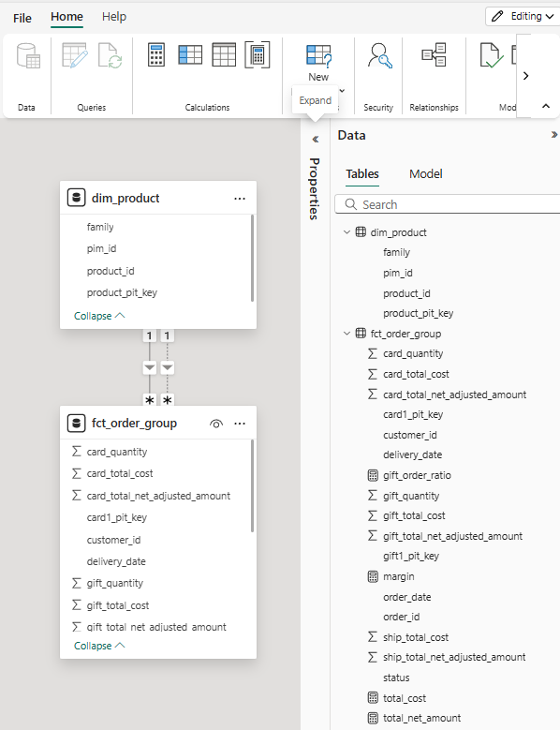The width and height of the screenshot is (560, 730).
Task: Click the New column icon in Calculations
Action: pyautogui.click(x=190, y=55)
